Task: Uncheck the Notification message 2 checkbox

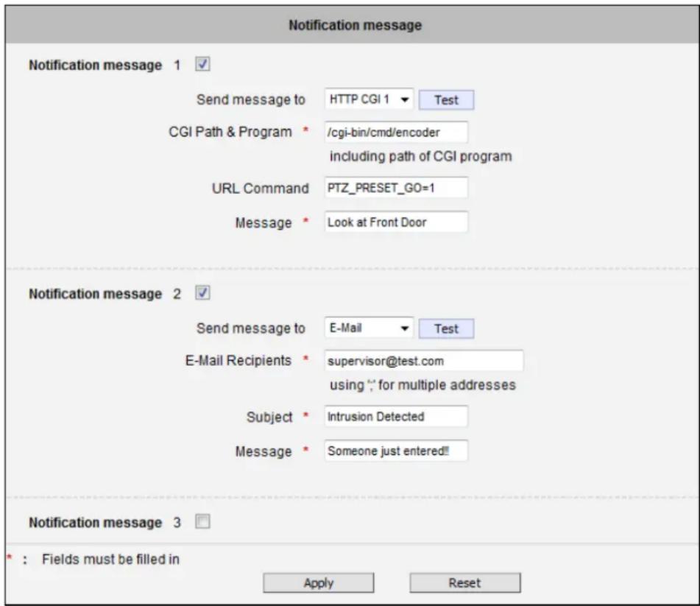Action: point(202,293)
